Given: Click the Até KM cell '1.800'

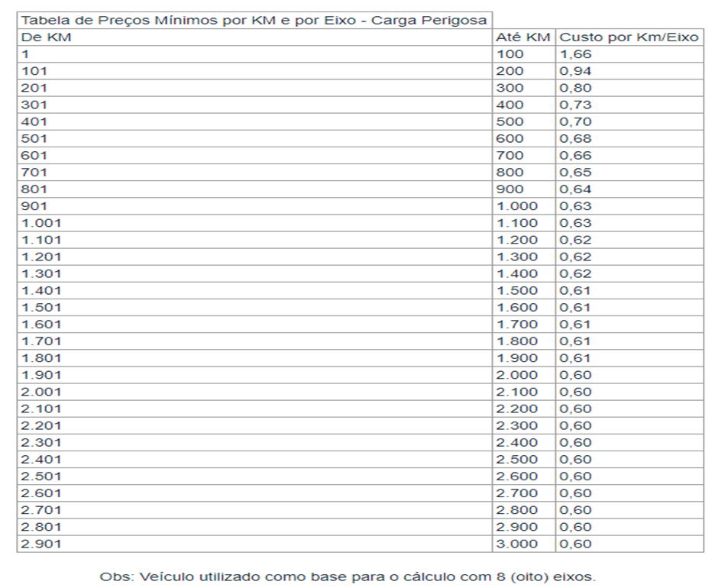Looking at the screenshot, I should (x=524, y=341).
